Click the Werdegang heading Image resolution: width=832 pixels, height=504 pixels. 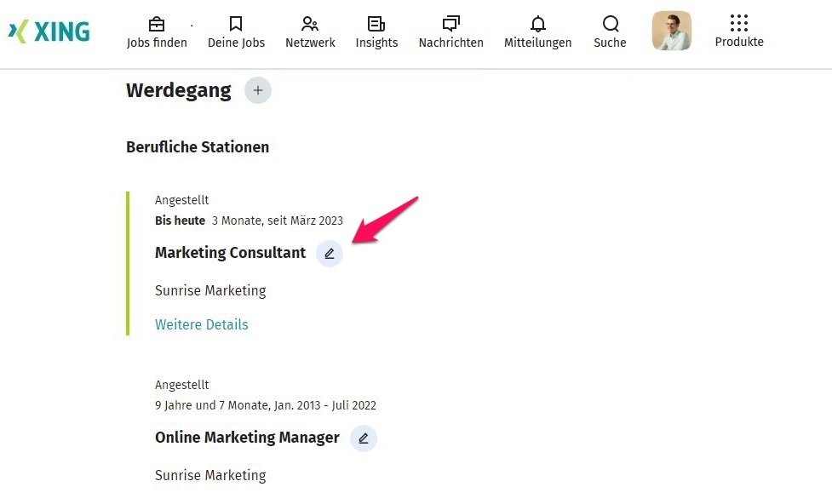[179, 90]
